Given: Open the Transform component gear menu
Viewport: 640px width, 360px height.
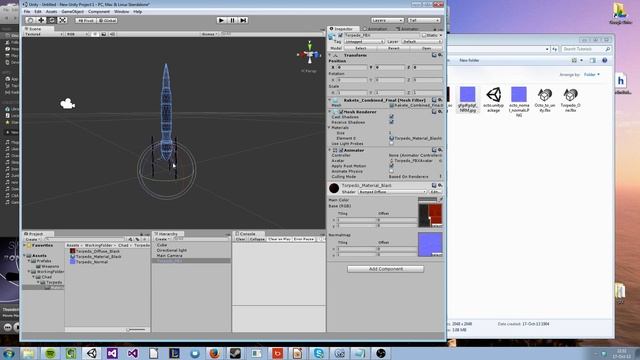Looking at the screenshot, I should pos(440,55).
